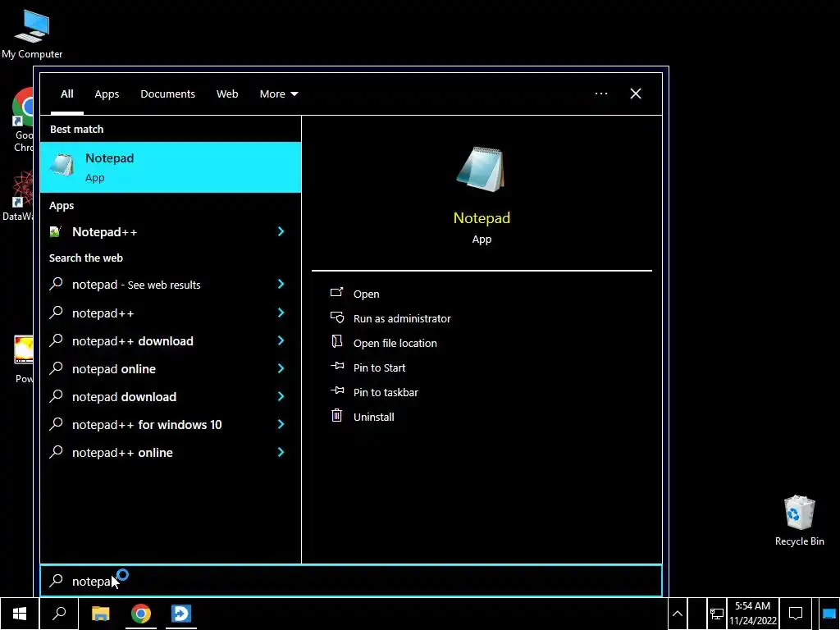Click the large Notepad preview icon
The image size is (840, 630).
481,169
